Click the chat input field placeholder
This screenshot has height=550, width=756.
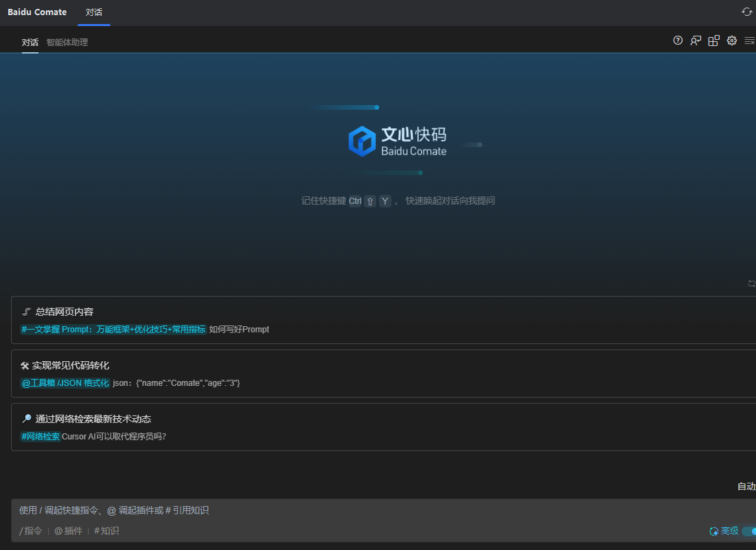[x=114, y=510]
